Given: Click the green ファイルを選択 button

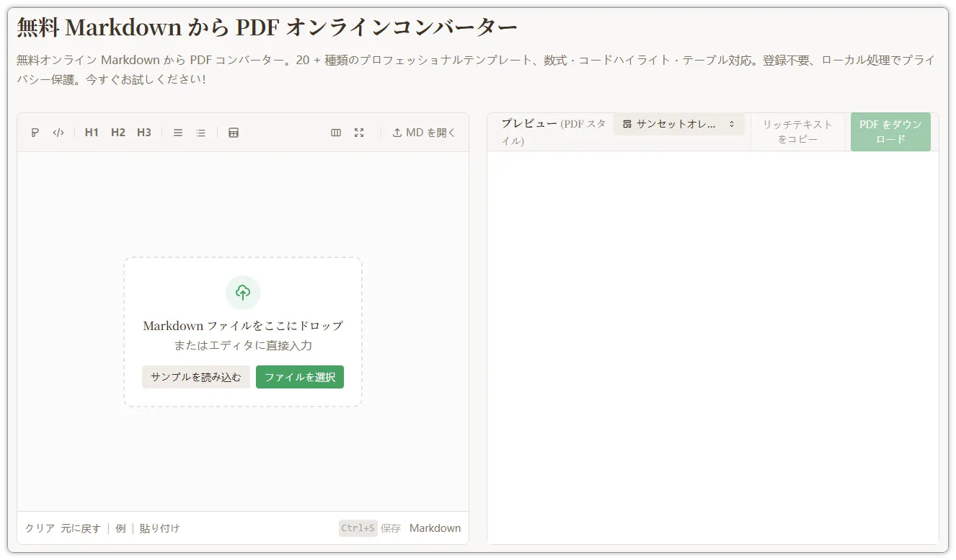Looking at the screenshot, I should (x=299, y=376).
